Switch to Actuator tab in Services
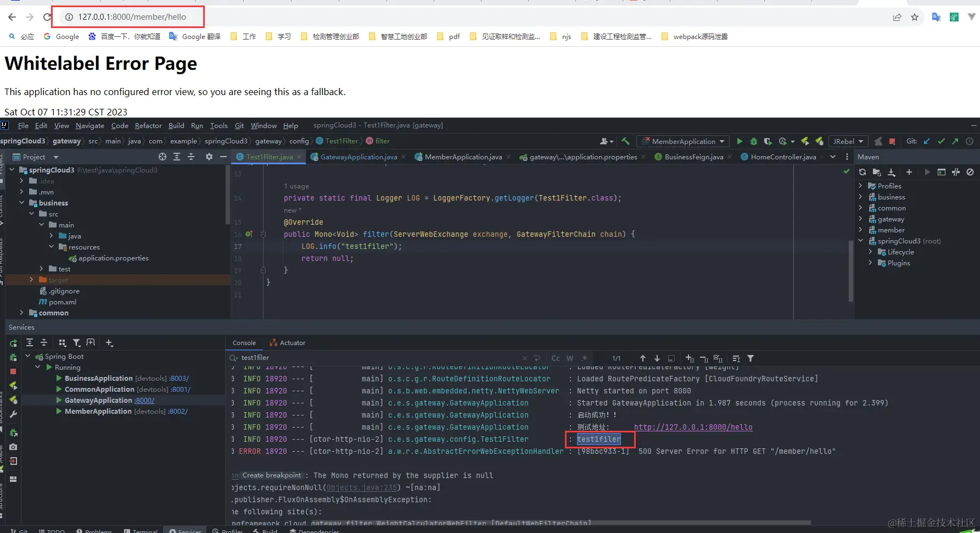This screenshot has height=533, width=980. pos(288,342)
